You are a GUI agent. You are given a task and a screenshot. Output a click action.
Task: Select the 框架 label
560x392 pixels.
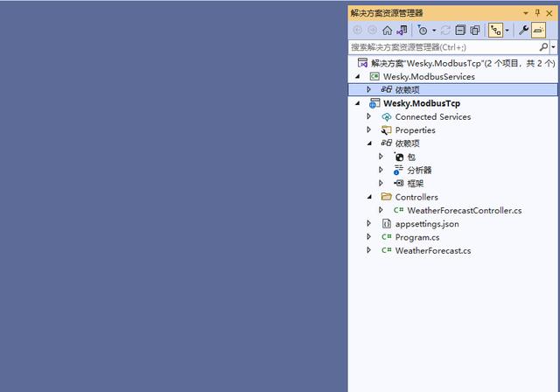tap(416, 184)
